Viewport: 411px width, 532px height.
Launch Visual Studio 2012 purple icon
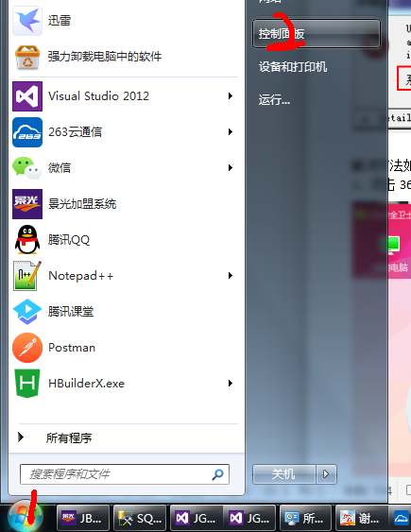(x=27, y=96)
